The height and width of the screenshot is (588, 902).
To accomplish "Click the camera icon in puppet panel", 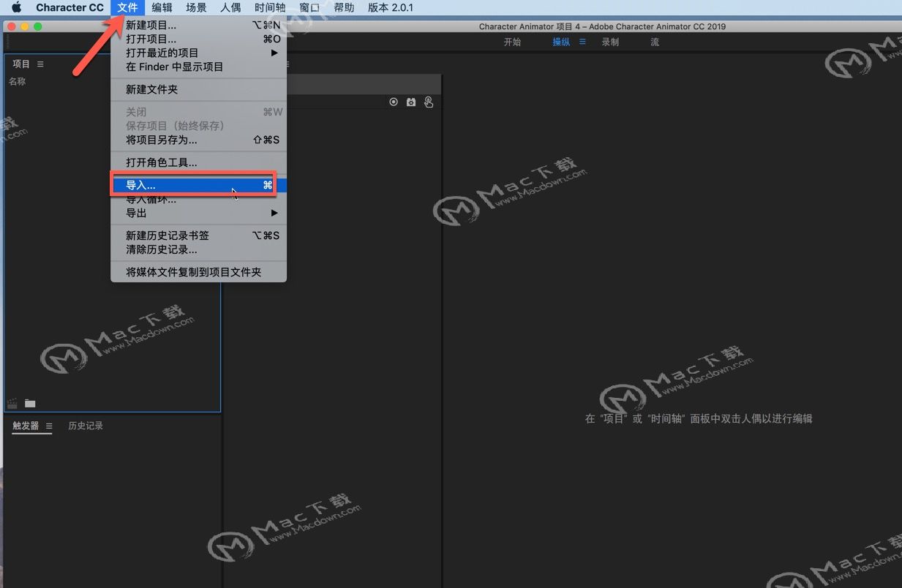I will (411, 102).
